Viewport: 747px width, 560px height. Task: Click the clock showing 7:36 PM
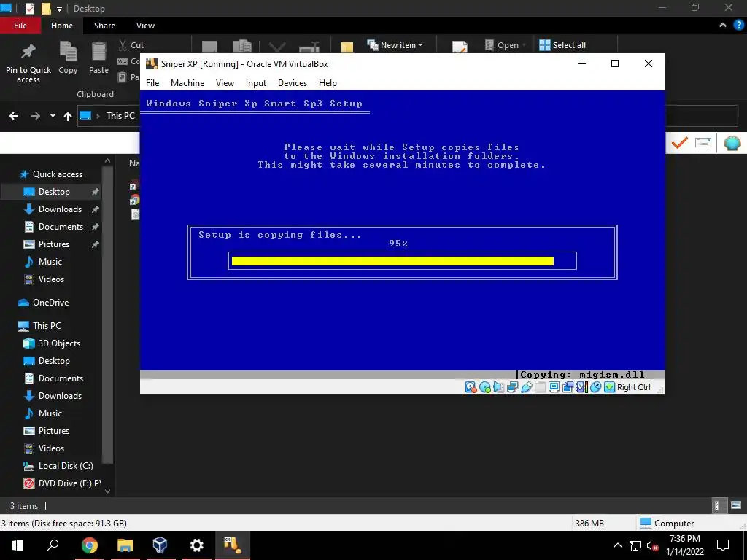(x=684, y=539)
